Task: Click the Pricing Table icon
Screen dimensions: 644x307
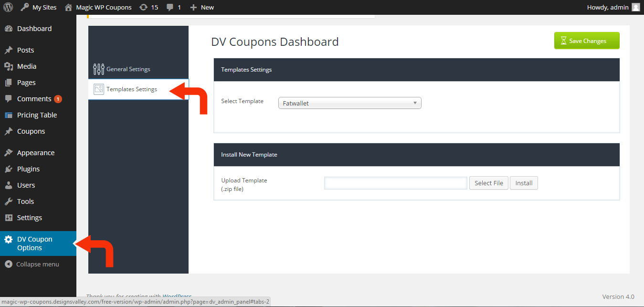Action: click(x=9, y=115)
